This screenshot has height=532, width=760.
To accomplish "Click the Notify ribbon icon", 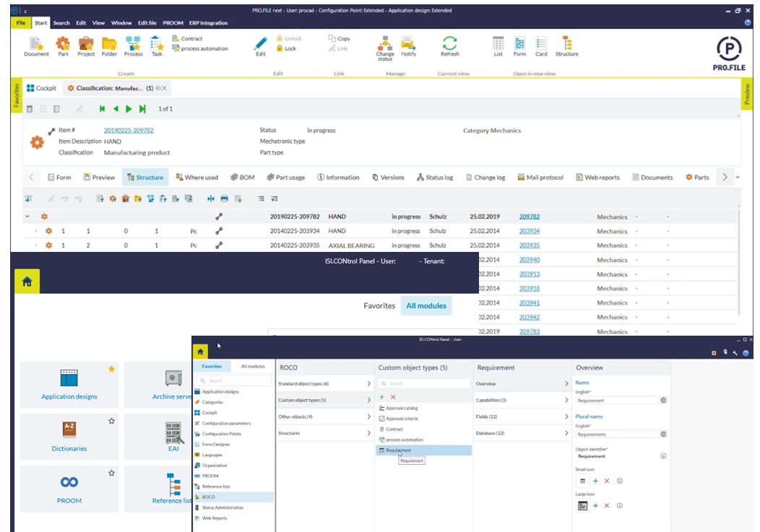I will (408, 44).
